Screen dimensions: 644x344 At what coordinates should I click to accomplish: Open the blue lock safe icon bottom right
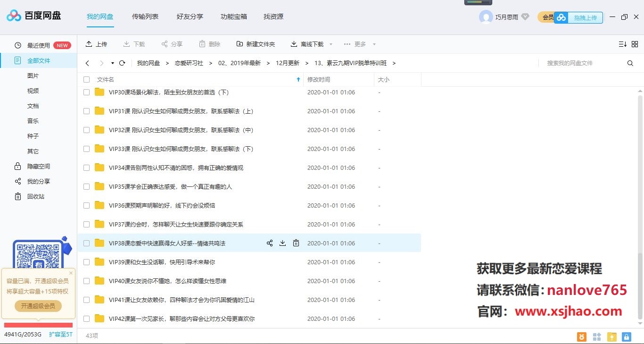point(626,336)
